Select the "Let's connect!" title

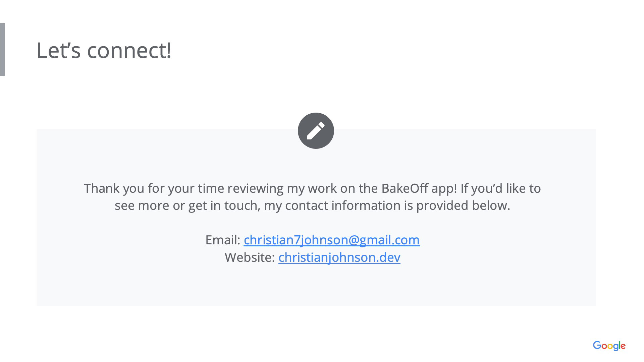pos(104,50)
